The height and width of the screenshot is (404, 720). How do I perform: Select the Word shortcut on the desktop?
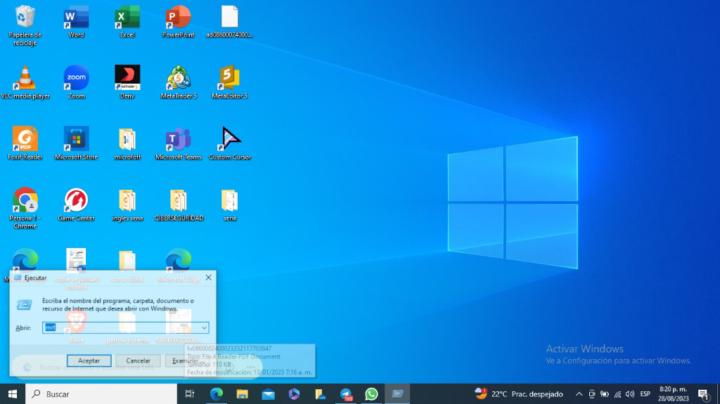76,22
